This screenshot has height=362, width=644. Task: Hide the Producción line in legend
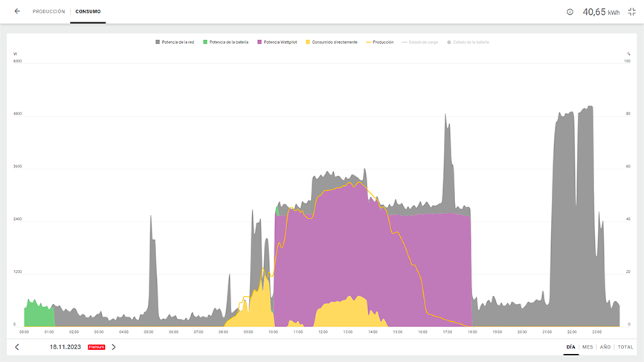pyautogui.click(x=379, y=42)
